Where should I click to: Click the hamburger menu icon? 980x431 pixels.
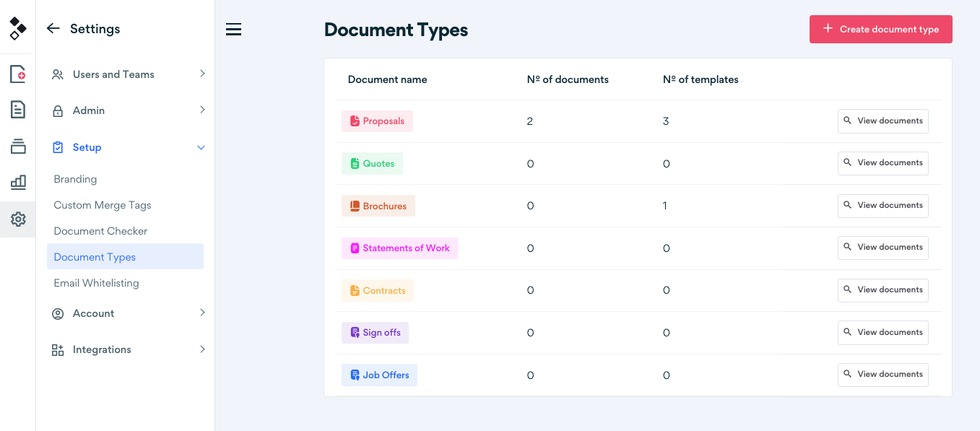point(233,30)
